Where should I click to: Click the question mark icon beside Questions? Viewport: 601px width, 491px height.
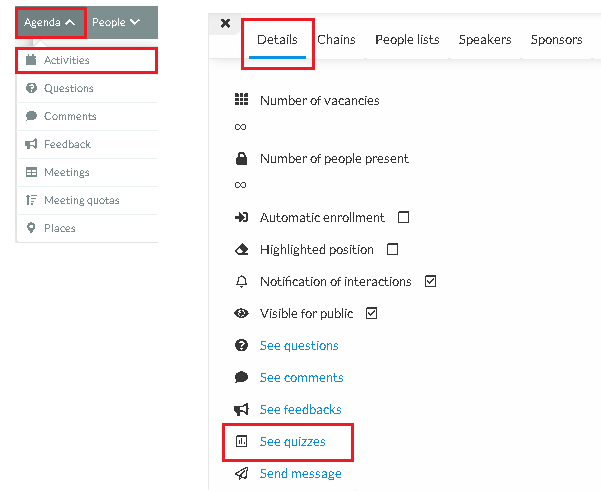tap(31, 88)
